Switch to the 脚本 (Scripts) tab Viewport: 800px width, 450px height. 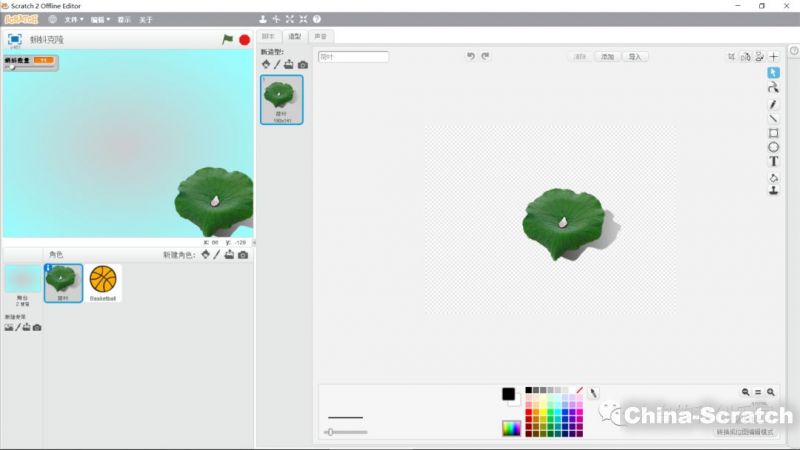(267, 36)
